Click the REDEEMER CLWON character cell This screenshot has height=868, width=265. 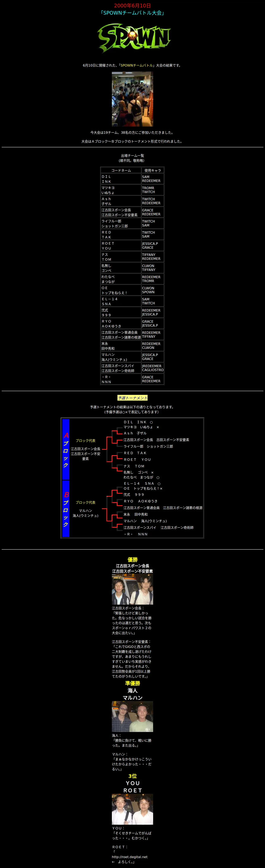tap(153, 346)
